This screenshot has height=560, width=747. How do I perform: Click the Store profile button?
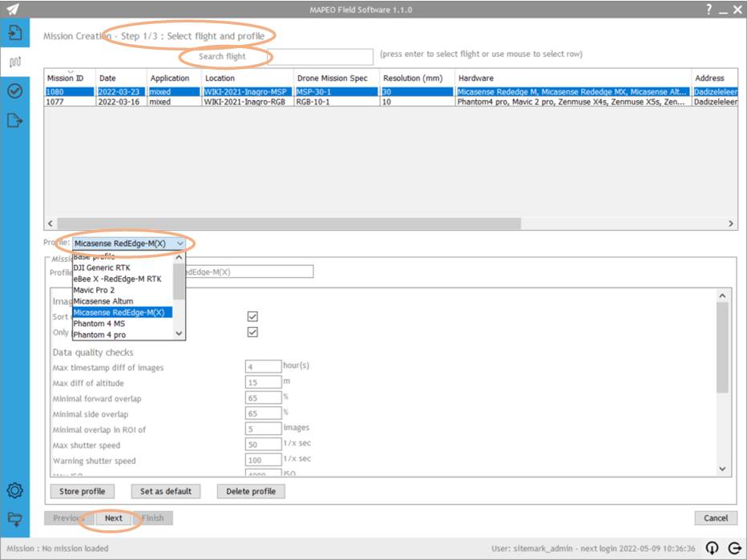pyautogui.click(x=82, y=491)
